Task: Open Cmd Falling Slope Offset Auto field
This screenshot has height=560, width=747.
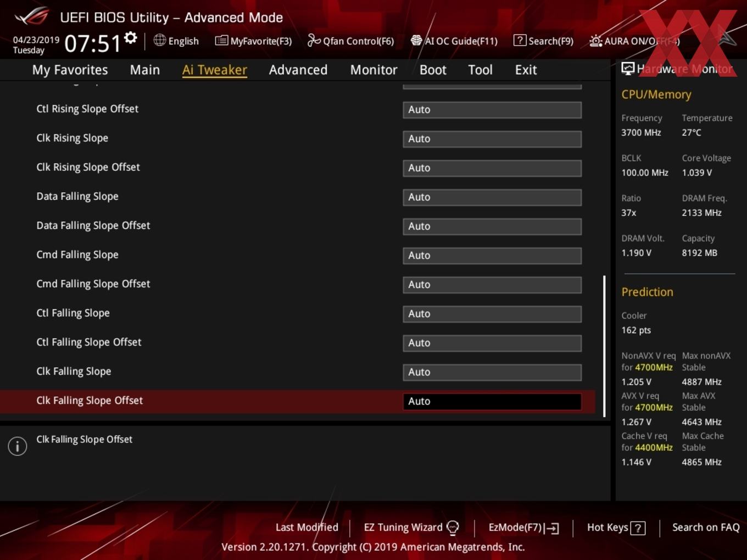Action: pyautogui.click(x=492, y=284)
